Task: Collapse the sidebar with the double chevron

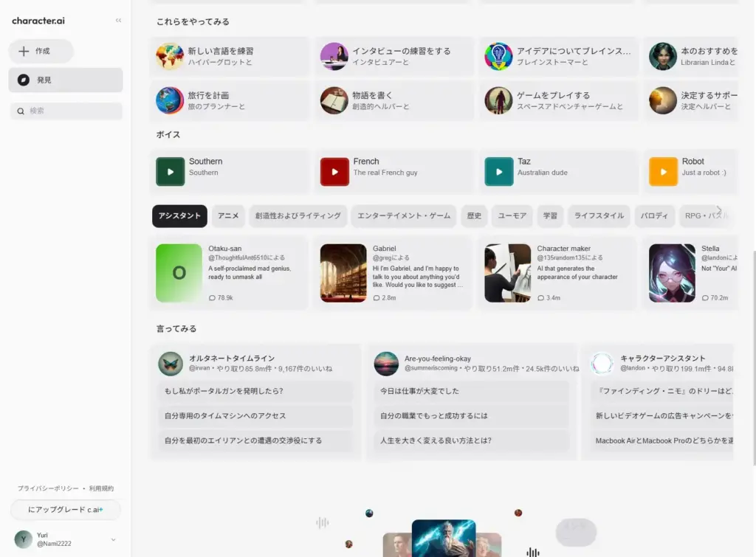Action: [x=118, y=21]
